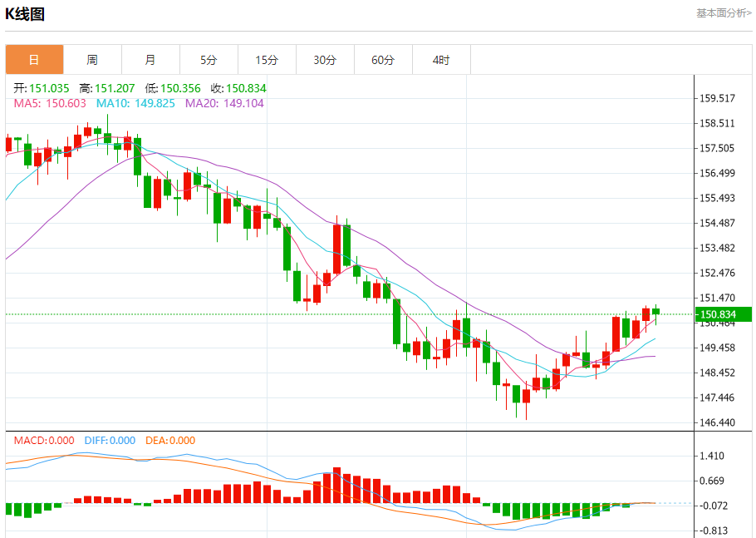The image size is (756, 538).
Task: Click the 159.517 price axis label
Action: coord(718,98)
